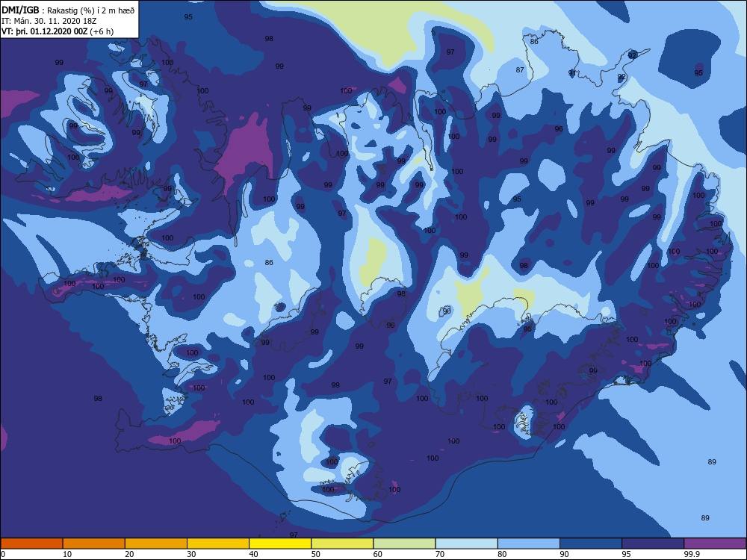The width and height of the screenshot is (747, 560).
Task: Click the 80–90 sky blue legend swatch
Action: click(x=529, y=544)
